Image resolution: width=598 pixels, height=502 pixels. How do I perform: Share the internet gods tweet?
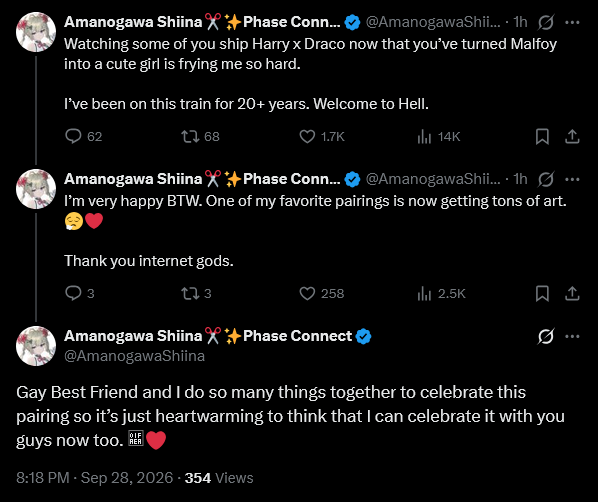tap(572, 293)
